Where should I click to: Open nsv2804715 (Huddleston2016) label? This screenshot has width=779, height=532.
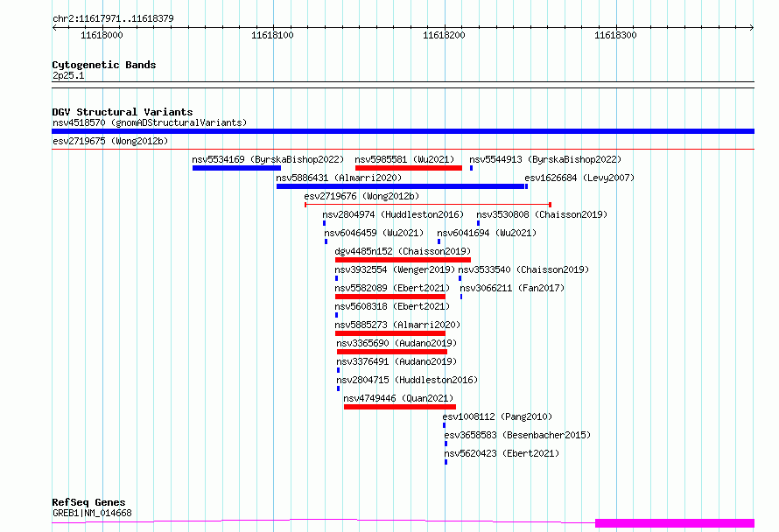(407, 380)
